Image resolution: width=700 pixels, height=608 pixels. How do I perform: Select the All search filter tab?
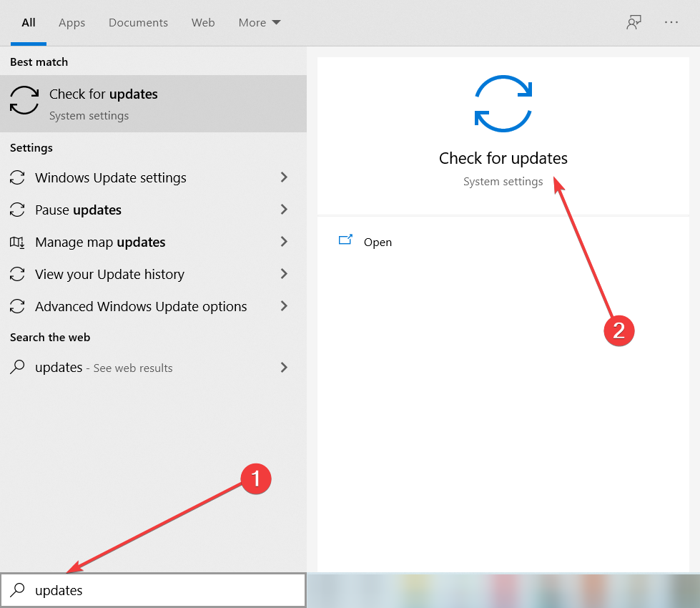point(29,23)
